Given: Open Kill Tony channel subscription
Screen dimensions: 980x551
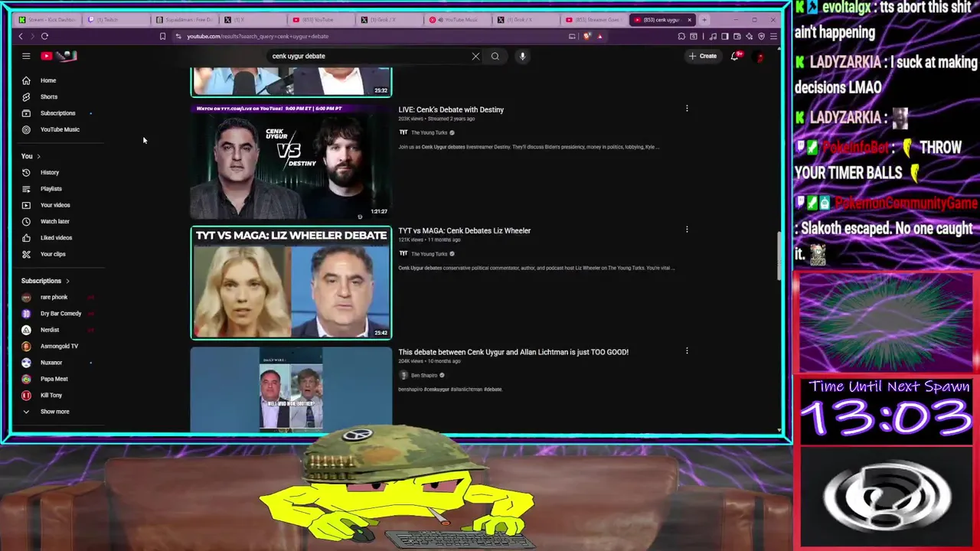Looking at the screenshot, I should point(51,395).
